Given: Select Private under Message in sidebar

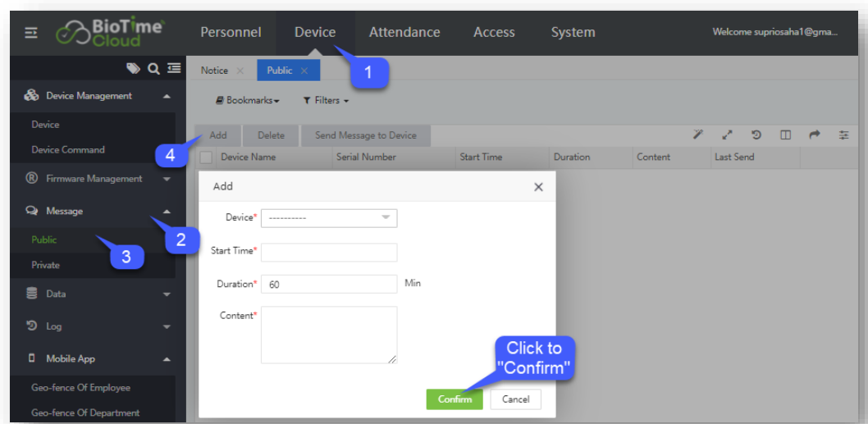Looking at the screenshot, I should click(46, 265).
